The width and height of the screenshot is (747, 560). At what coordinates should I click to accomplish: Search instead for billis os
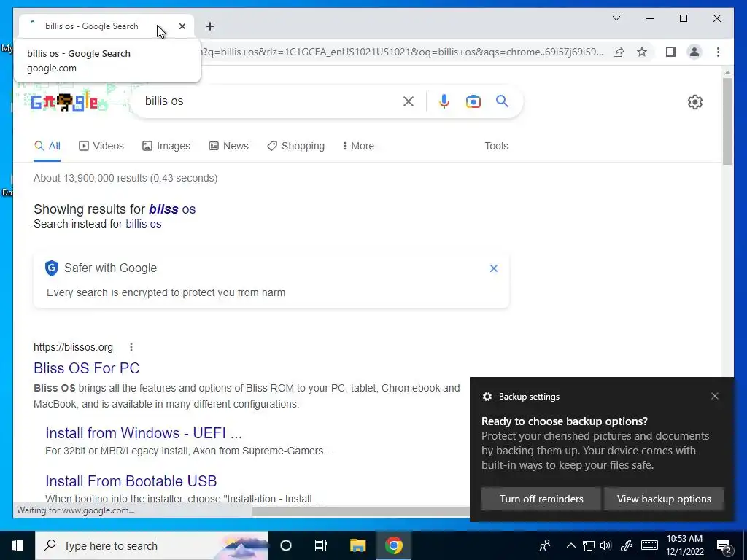click(144, 224)
